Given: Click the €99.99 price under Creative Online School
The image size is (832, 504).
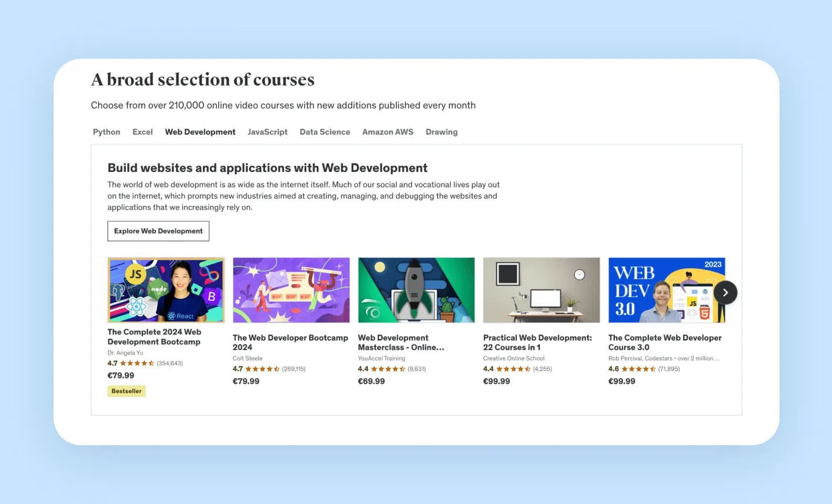Looking at the screenshot, I should point(496,381).
